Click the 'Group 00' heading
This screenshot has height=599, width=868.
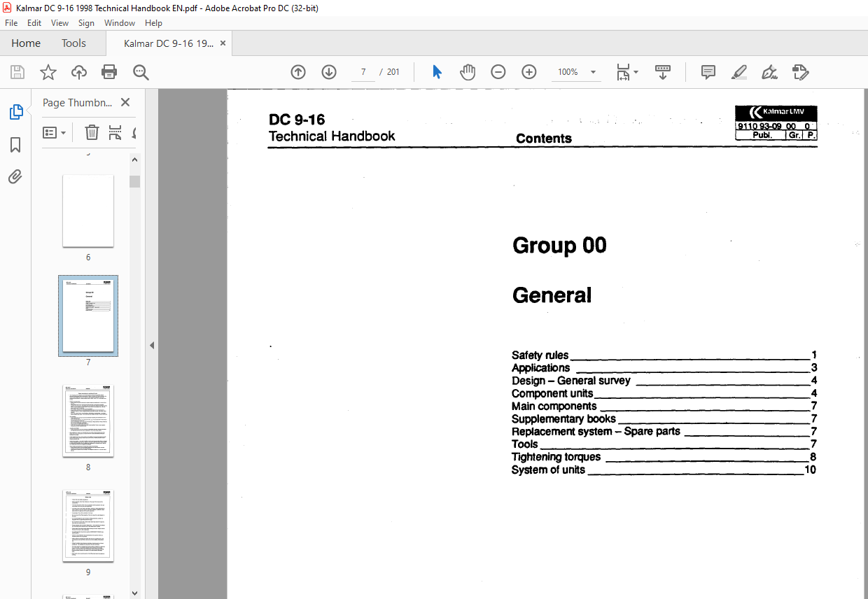pyautogui.click(x=559, y=245)
